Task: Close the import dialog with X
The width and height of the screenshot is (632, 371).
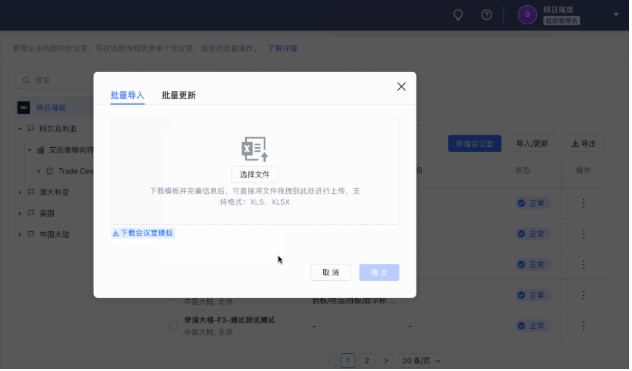Action: [402, 87]
